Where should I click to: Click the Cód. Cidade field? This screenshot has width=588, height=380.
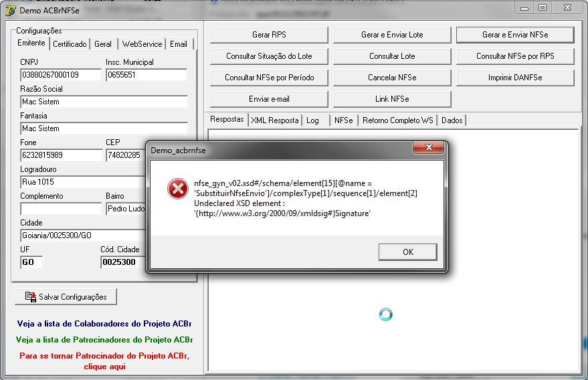click(123, 262)
